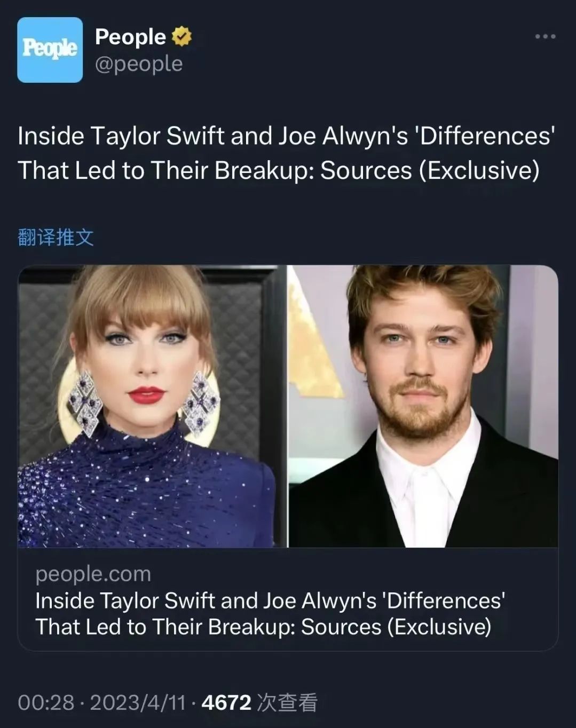
Task: View the 4672 次查看 view count
Action: pyautogui.click(x=259, y=702)
